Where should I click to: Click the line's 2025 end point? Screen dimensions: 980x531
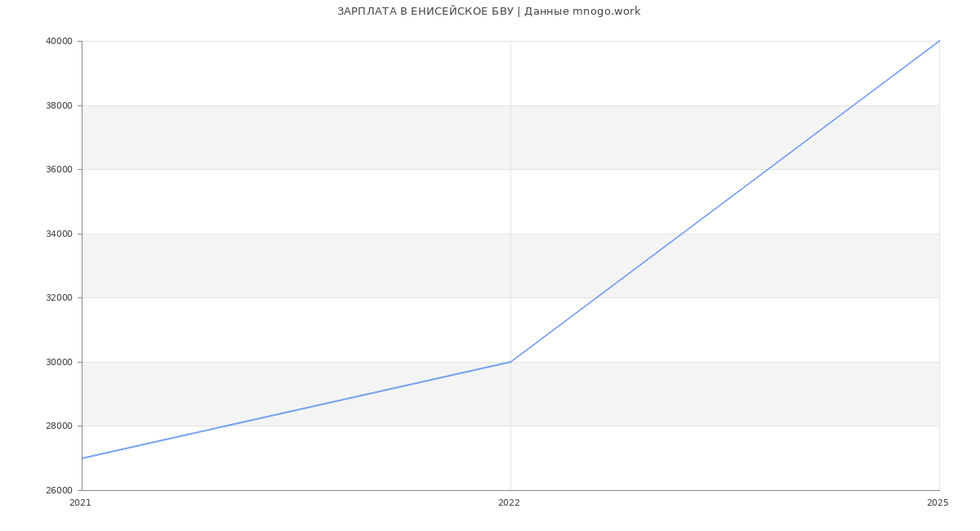coord(939,41)
